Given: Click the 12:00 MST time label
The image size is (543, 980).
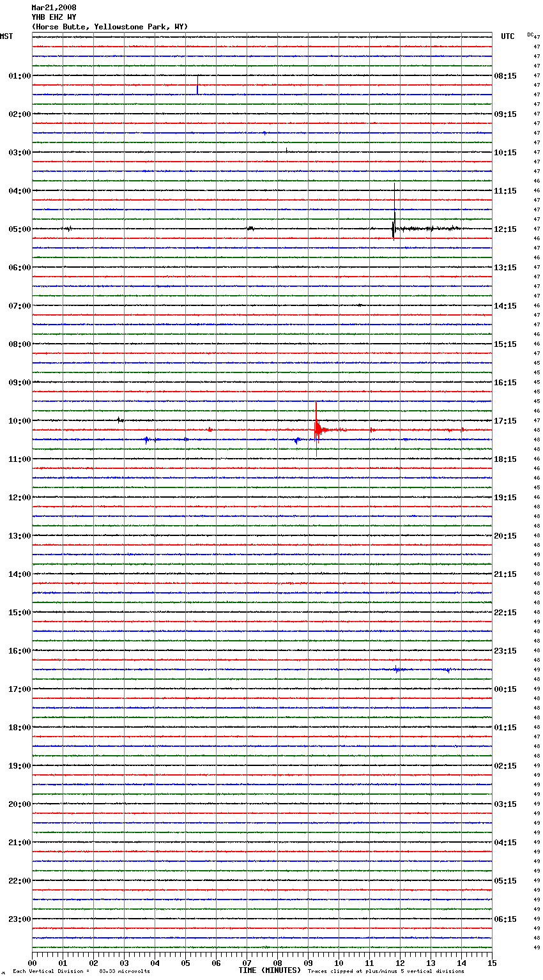Looking at the screenshot, I should 20,498.
